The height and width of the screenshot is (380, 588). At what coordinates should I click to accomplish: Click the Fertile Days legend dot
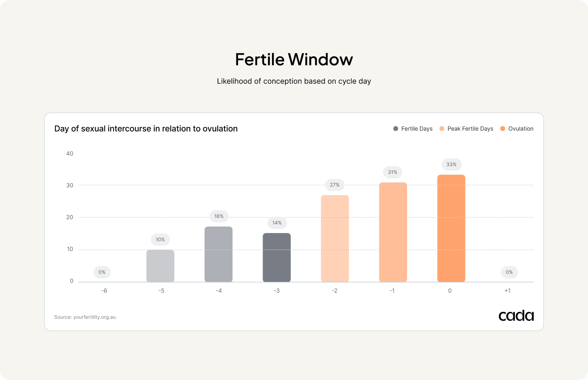pyautogui.click(x=396, y=129)
